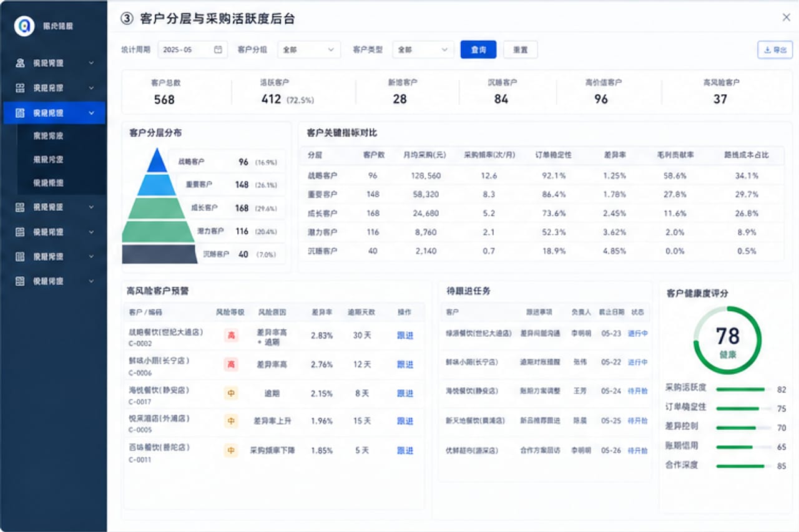The height and width of the screenshot is (532, 799).
Task: Click the 重置 button
Action: pyautogui.click(x=521, y=49)
